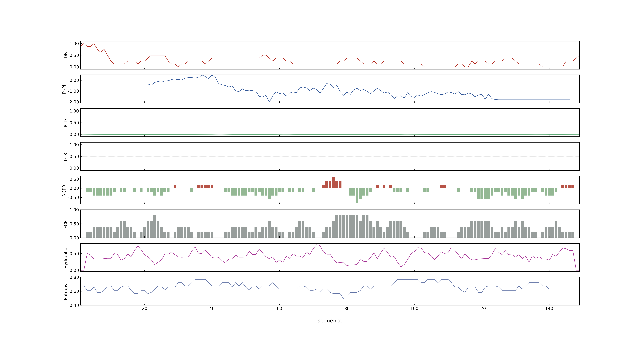Click the Pi-Pi minimum near position 57

click(x=269, y=102)
